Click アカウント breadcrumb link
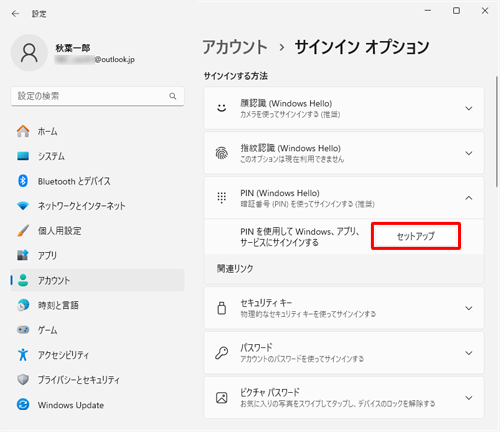The width and height of the screenshot is (500, 432). pyautogui.click(x=235, y=47)
